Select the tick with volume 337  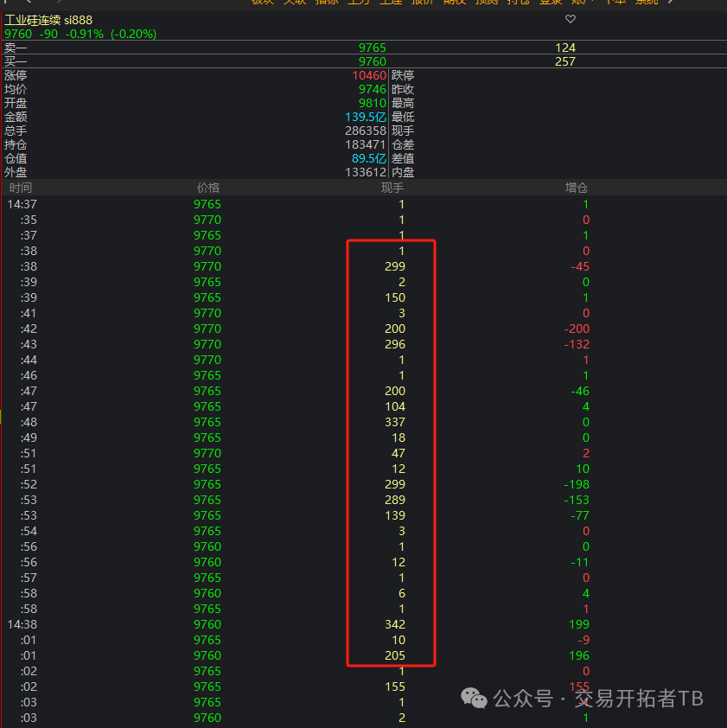click(x=395, y=422)
